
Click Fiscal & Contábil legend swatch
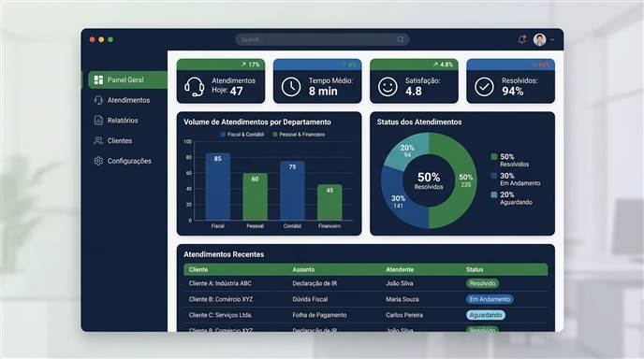(223, 135)
